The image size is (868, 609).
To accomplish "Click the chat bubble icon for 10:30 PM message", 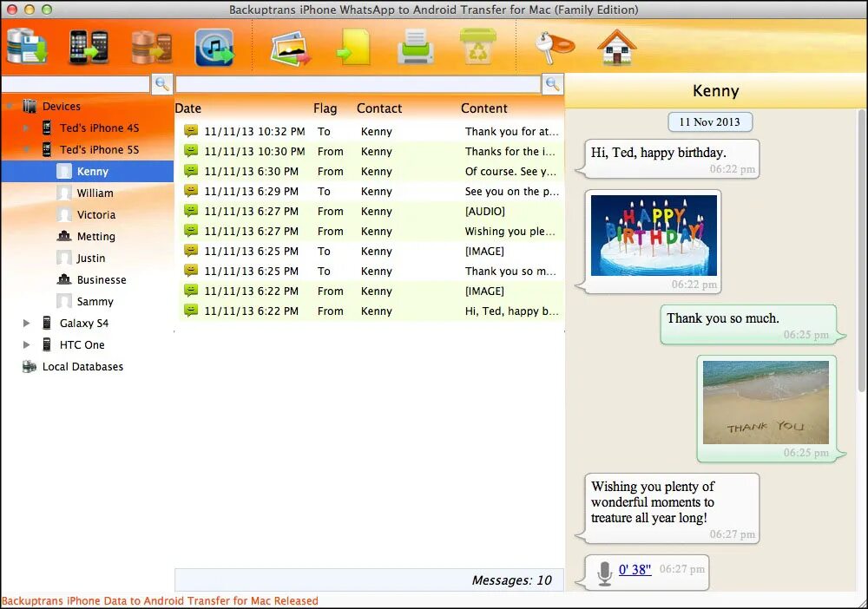I will point(191,151).
